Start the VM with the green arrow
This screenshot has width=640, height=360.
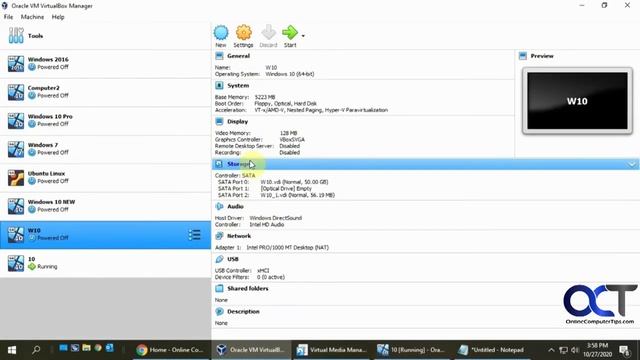290,33
